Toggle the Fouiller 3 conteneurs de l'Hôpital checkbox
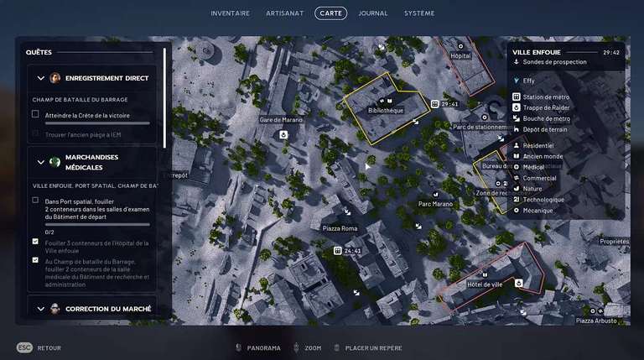 [35, 241]
